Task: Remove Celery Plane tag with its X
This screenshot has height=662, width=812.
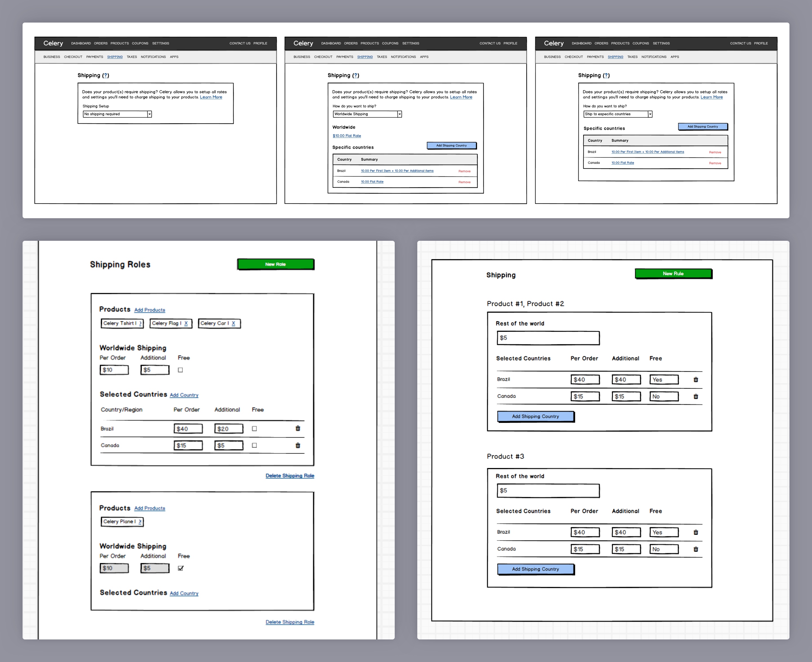Action: pyautogui.click(x=140, y=522)
